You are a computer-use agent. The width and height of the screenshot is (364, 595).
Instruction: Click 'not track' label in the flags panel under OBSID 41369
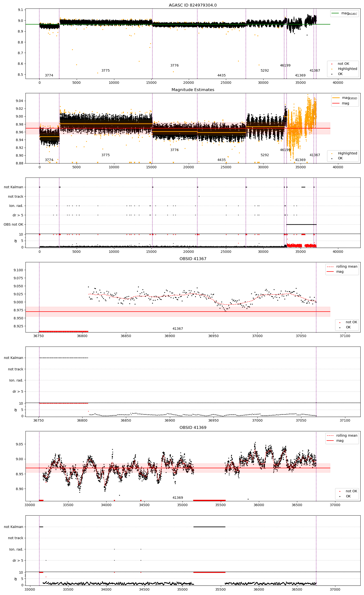[16, 538]
